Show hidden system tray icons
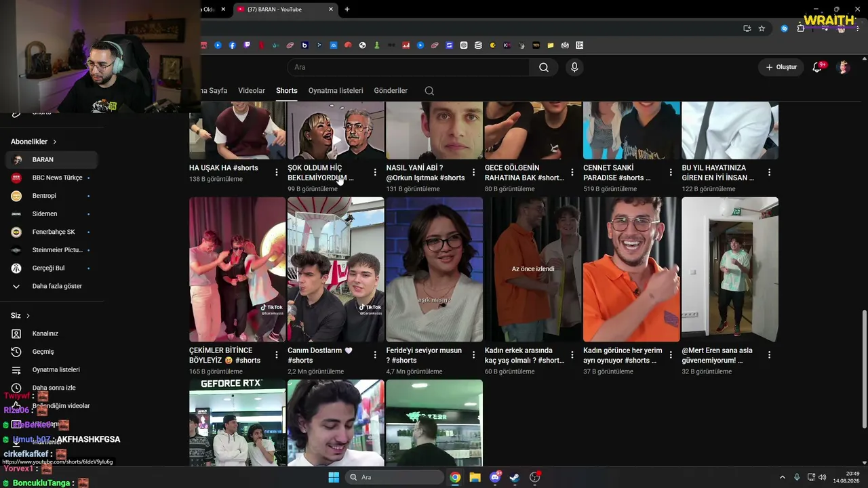This screenshot has width=868, height=488. click(x=783, y=477)
